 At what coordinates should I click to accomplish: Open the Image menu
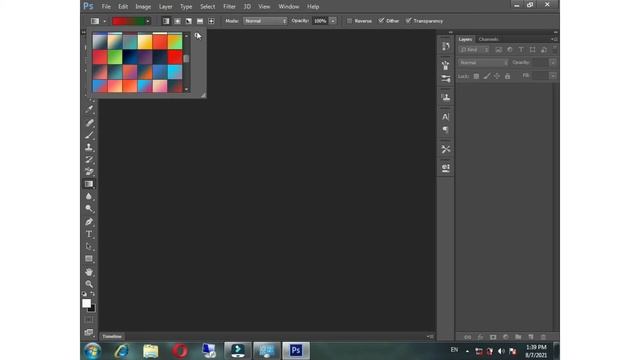143,7
